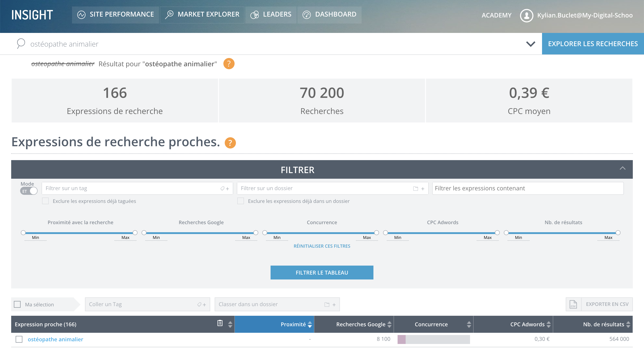Sort by the Recherches Google column arrows
This screenshot has height=348, width=644.
(x=389, y=324)
